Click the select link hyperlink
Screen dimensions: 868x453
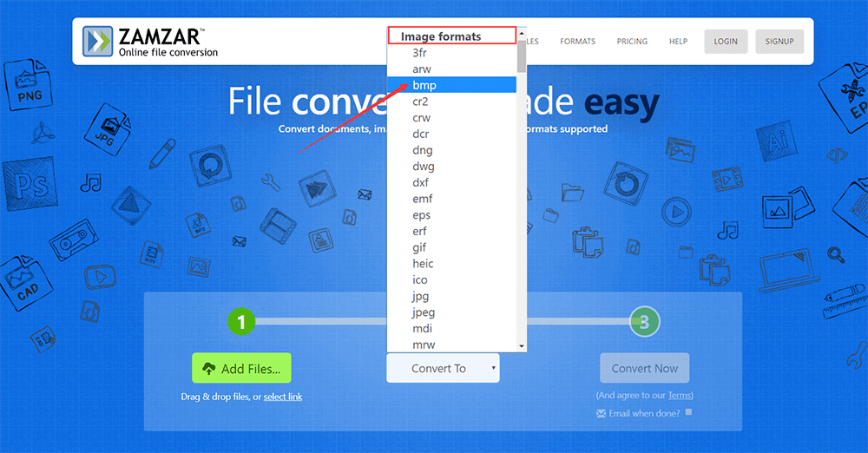click(x=283, y=397)
